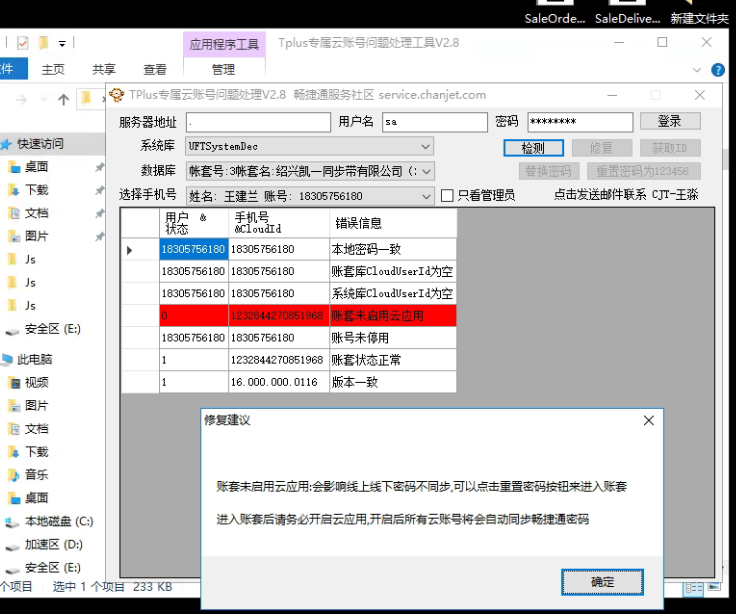This screenshot has height=614, width=736.
Task: Select the 应用程序工具 contextual tab
Action: tap(224, 45)
